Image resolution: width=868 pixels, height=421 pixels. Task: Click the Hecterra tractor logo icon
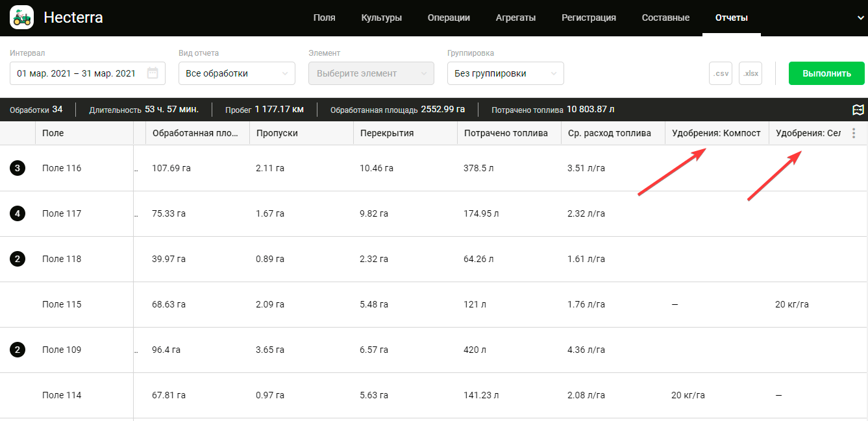click(x=21, y=18)
